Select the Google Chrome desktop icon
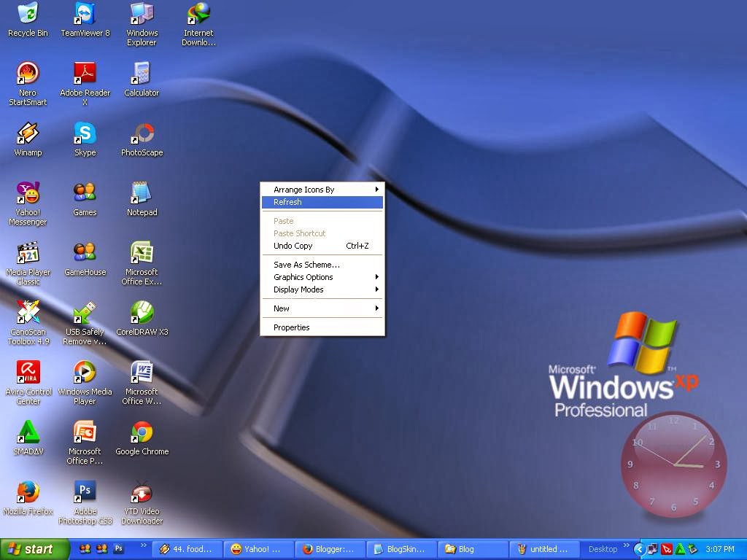This screenshot has width=747, height=560. [142, 438]
